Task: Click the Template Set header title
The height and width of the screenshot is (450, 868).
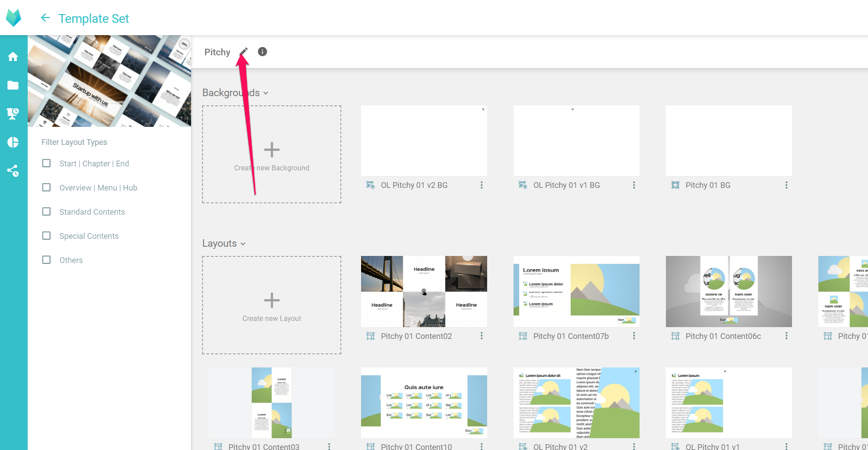Action: coord(94,18)
